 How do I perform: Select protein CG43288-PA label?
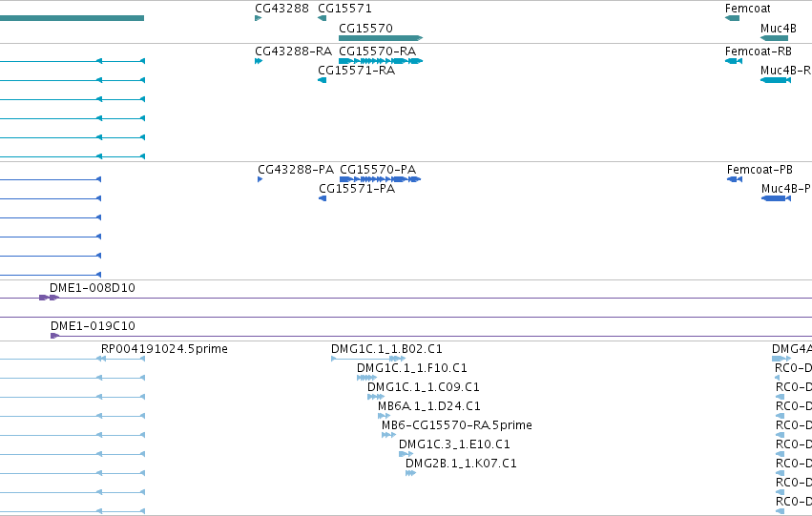[296, 170]
